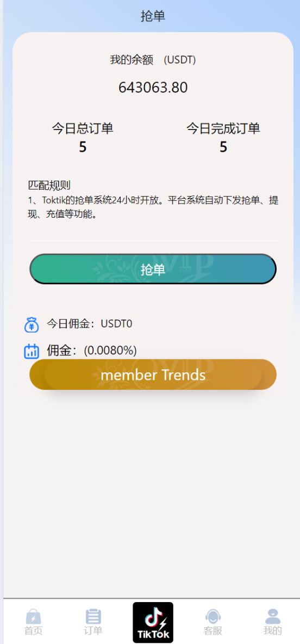Image resolution: width=300 pixels, height=644 pixels.
Task: Tap the 抢单 grab order button
Action: click(x=153, y=269)
